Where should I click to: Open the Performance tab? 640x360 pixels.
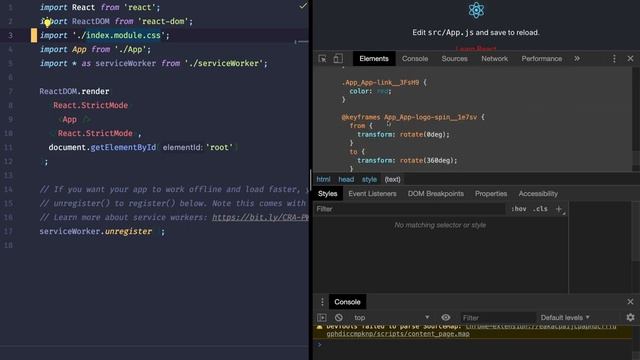542,59
